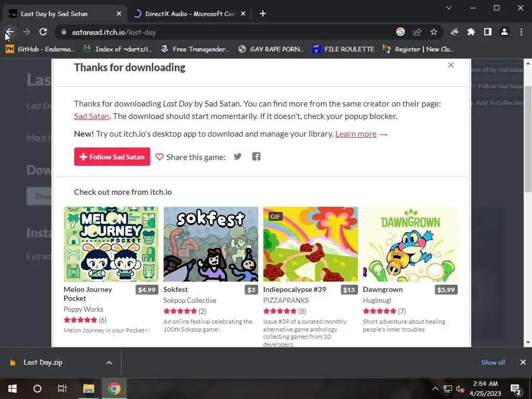The height and width of the screenshot is (399, 532).
Task: Close the Thanks for downloading dialog
Action: (x=450, y=65)
